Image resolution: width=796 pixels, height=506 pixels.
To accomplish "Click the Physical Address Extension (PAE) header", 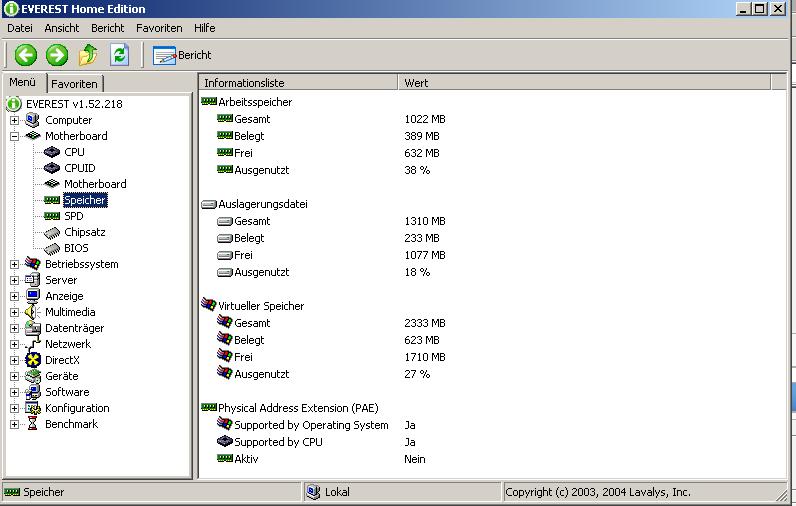I will click(298, 408).
